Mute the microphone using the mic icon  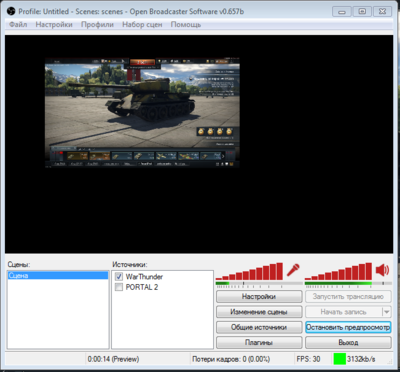(293, 270)
